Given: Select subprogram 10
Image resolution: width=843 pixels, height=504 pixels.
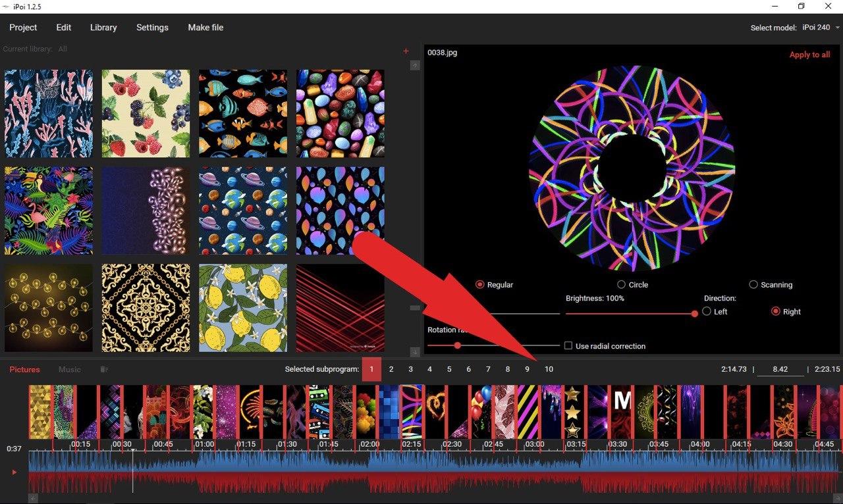Looking at the screenshot, I should click(549, 370).
